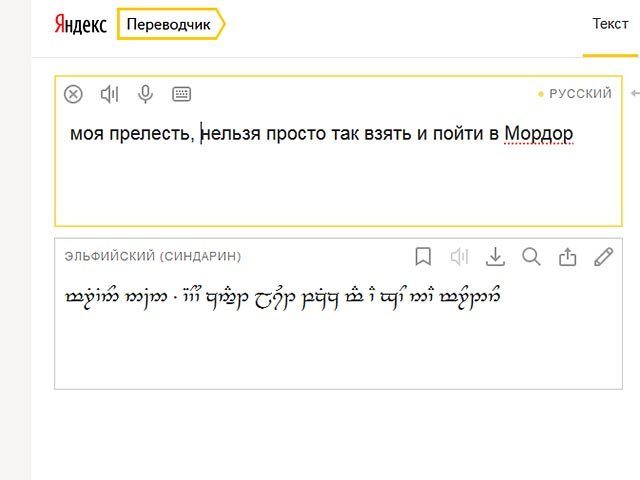The height and width of the screenshot is (480, 640).
Task: Open the Переводчик service label
Action: [169, 25]
